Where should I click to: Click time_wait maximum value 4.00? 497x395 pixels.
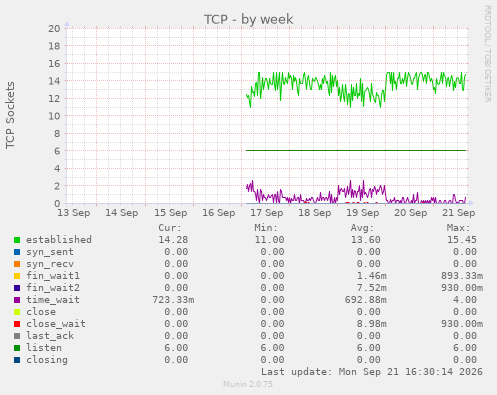coord(465,300)
